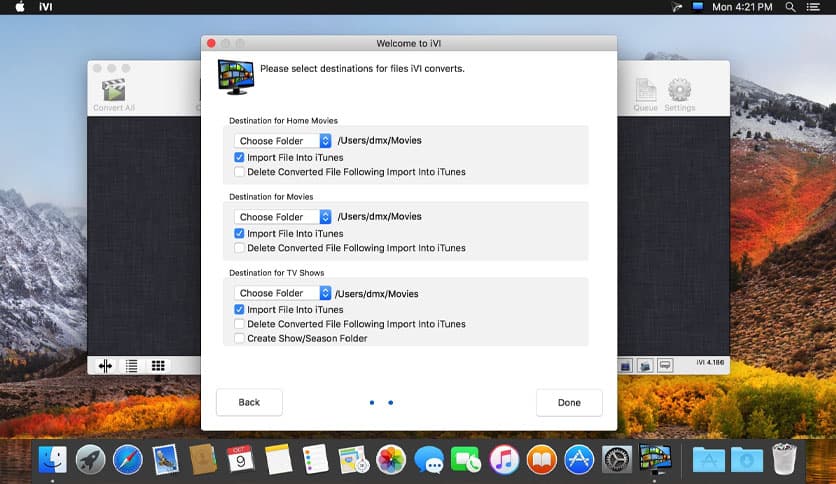The height and width of the screenshot is (484, 836).
Task: Open the Settings gear icon in iVI
Action: click(x=680, y=93)
